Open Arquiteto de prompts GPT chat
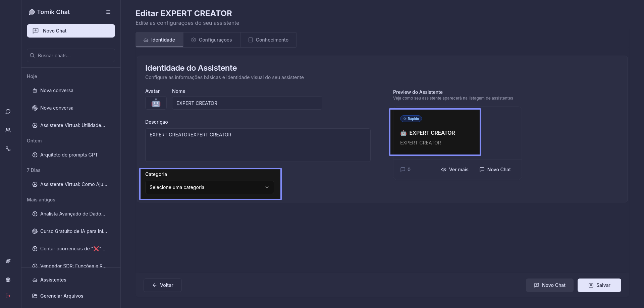 coord(69,155)
